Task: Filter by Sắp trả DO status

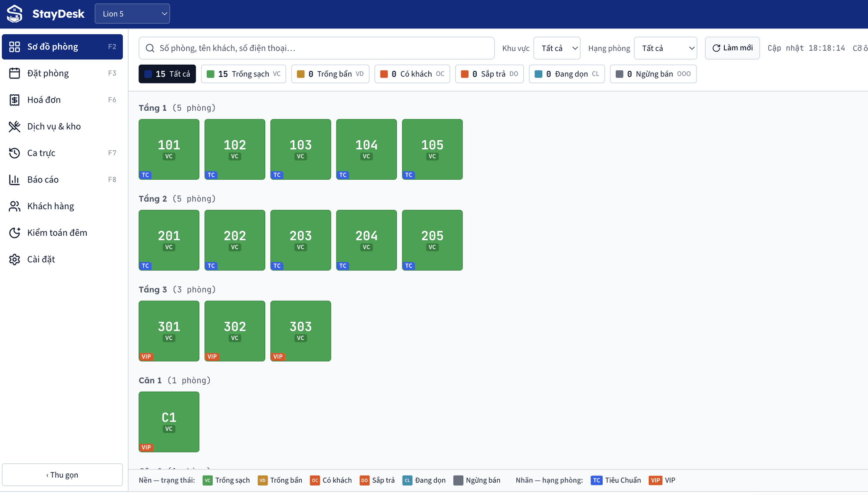Action: tap(489, 74)
